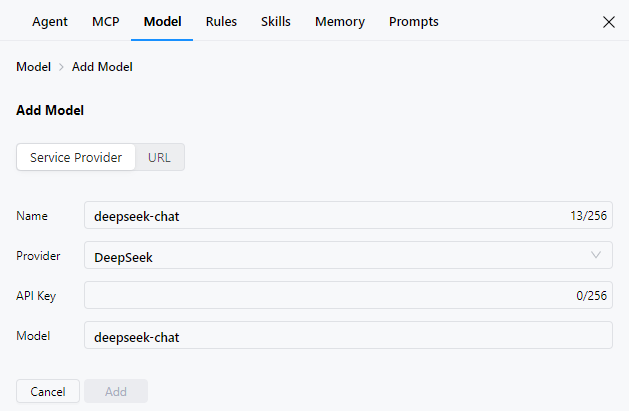The height and width of the screenshot is (411, 629).
Task: Open the Skills tab
Action: click(x=276, y=21)
